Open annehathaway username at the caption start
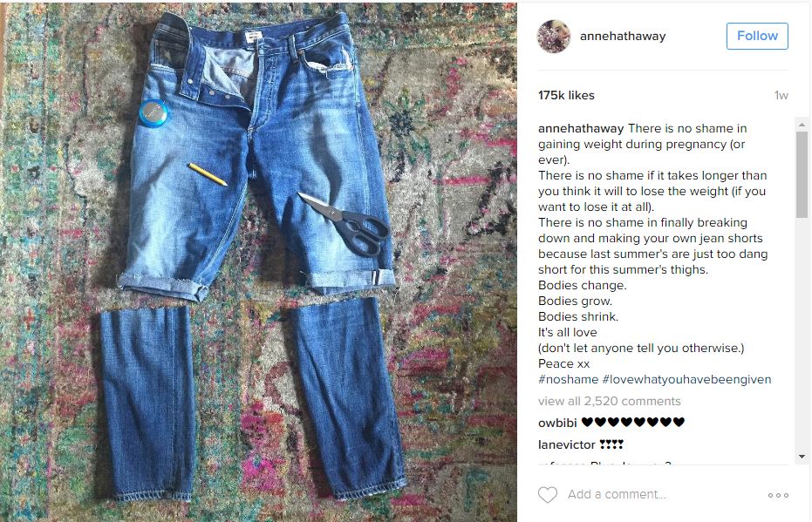Image resolution: width=812 pixels, height=522 pixels. click(581, 128)
